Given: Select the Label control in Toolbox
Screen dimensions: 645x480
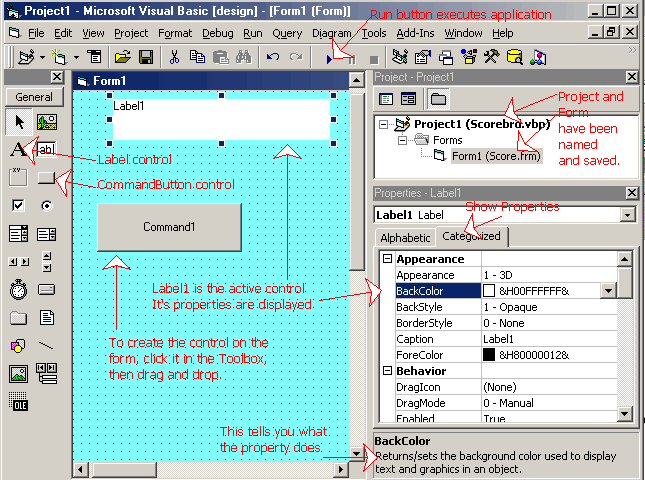Looking at the screenshot, I should 18,149.
